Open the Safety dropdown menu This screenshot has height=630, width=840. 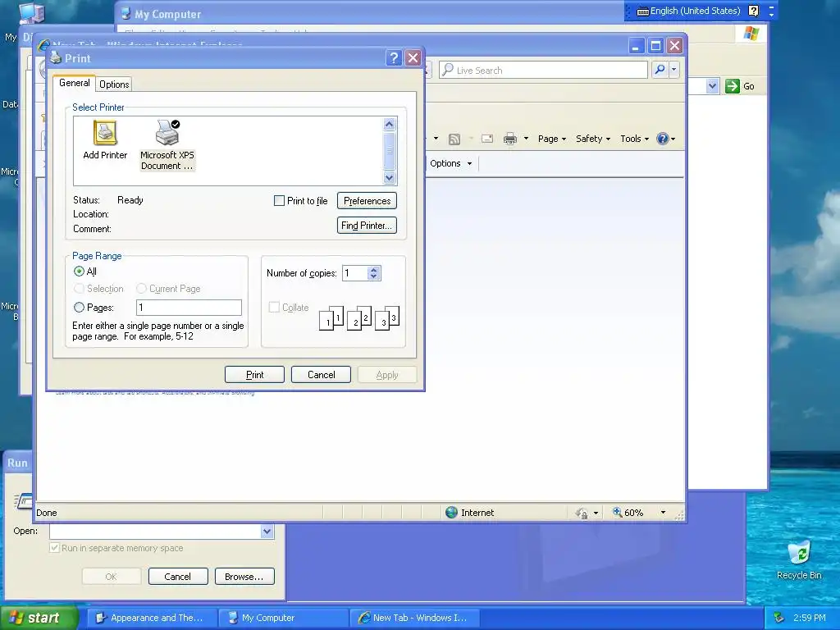pyautogui.click(x=593, y=139)
